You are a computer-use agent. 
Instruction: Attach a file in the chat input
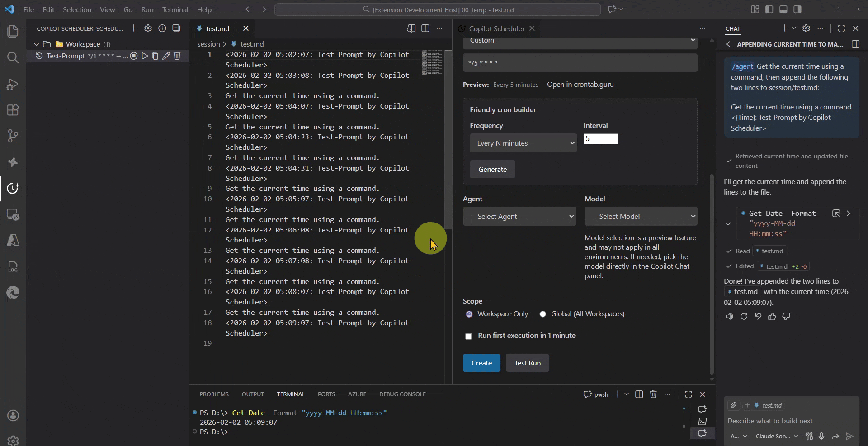(x=733, y=405)
